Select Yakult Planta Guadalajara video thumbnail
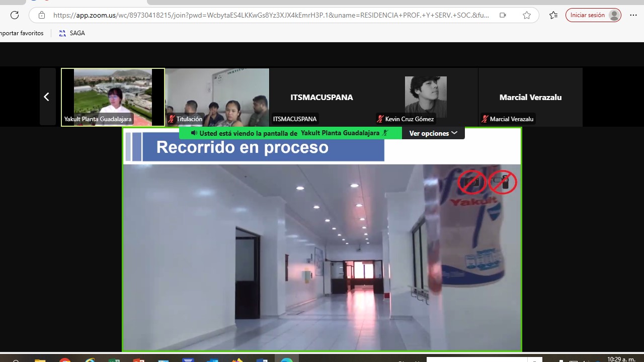 (x=113, y=97)
